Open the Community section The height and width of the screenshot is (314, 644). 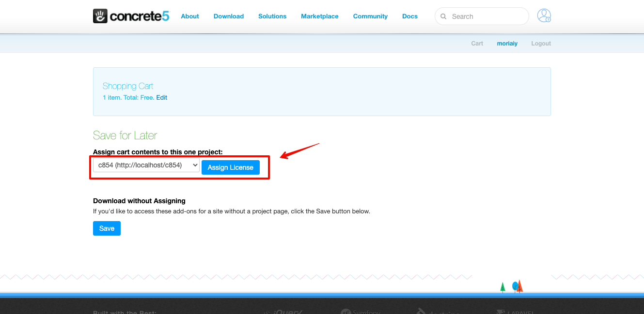click(x=370, y=16)
